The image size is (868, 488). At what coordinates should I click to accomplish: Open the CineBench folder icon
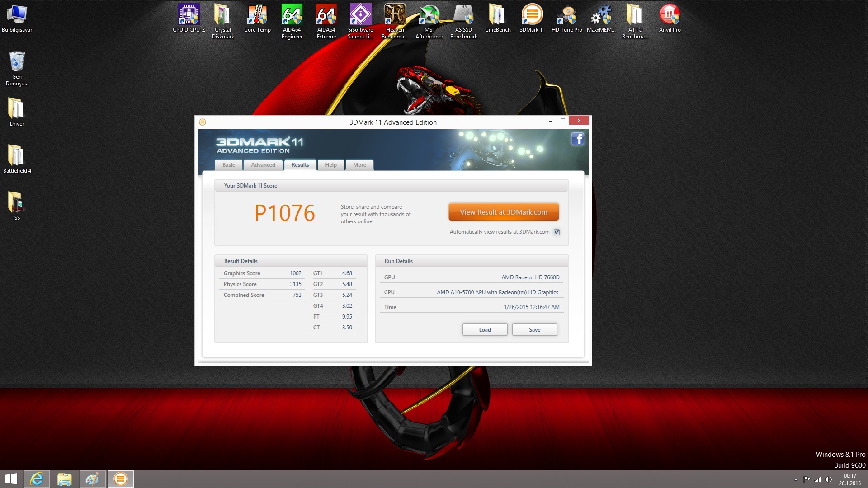tap(498, 19)
